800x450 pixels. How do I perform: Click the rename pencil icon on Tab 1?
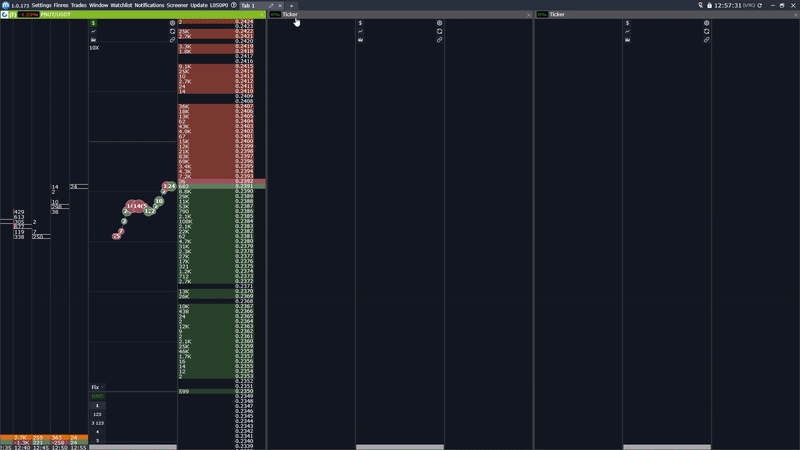(x=271, y=6)
